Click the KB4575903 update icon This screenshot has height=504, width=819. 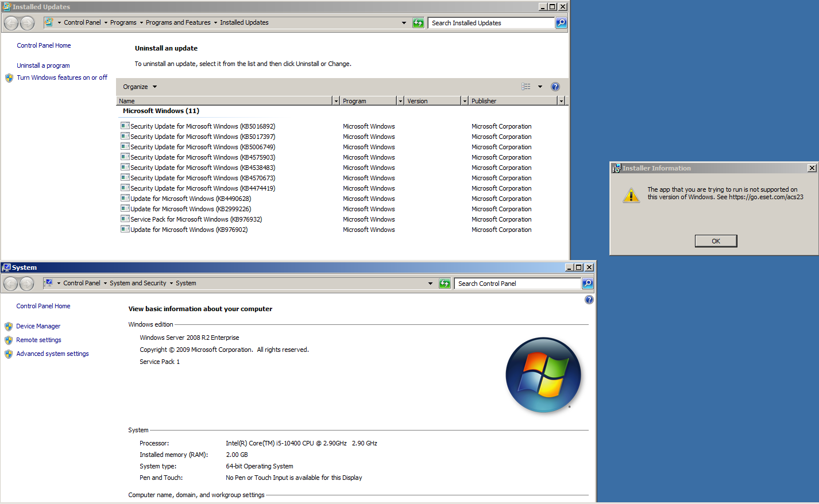tap(125, 157)
